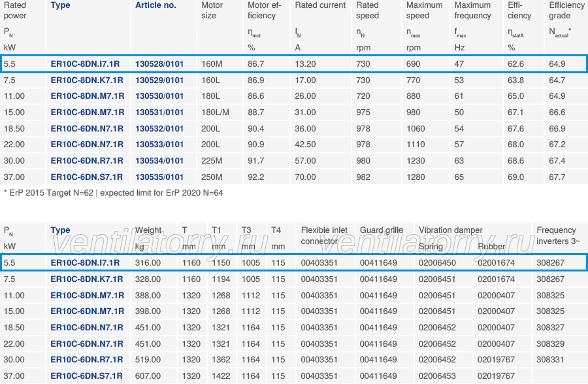This screenshot has width=588, height=384.
Task: Open article link 130528/0101
Action: tap(159, 64)
